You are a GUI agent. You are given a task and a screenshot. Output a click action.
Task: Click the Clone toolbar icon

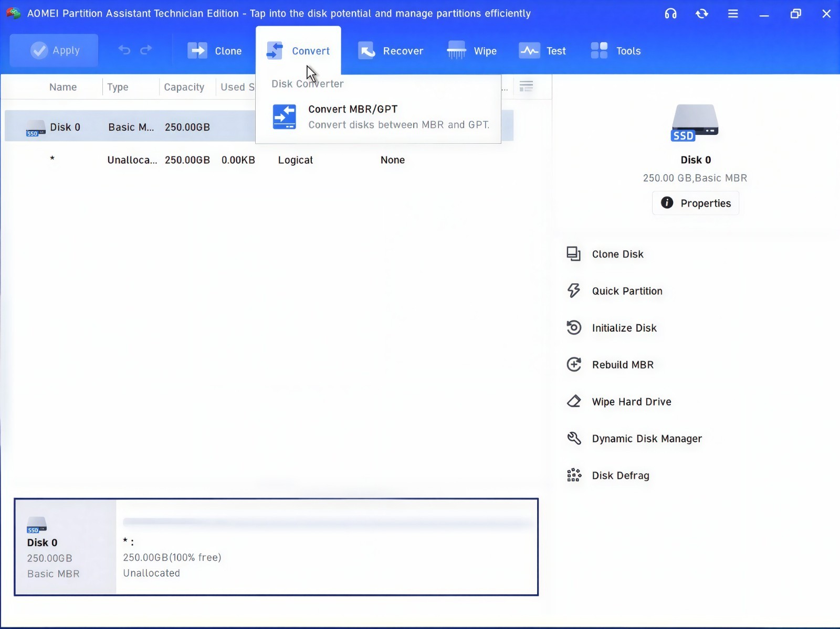(197, 51)
